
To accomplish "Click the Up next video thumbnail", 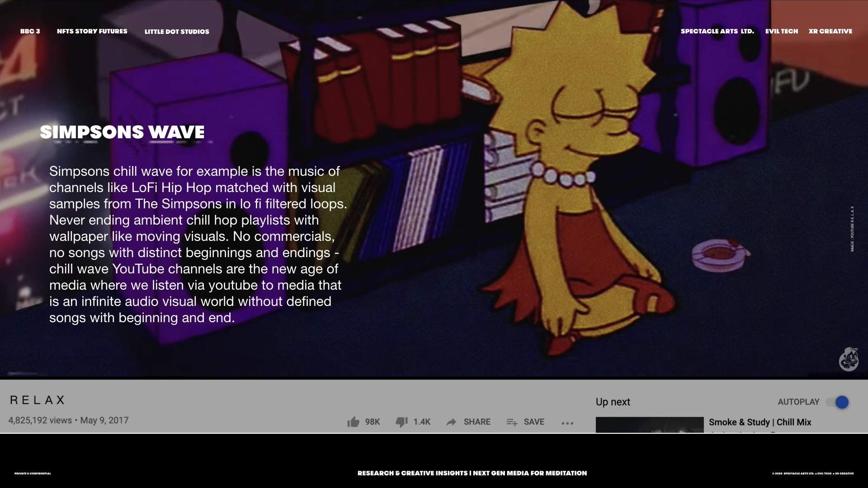I will click(x=650, y=425).
